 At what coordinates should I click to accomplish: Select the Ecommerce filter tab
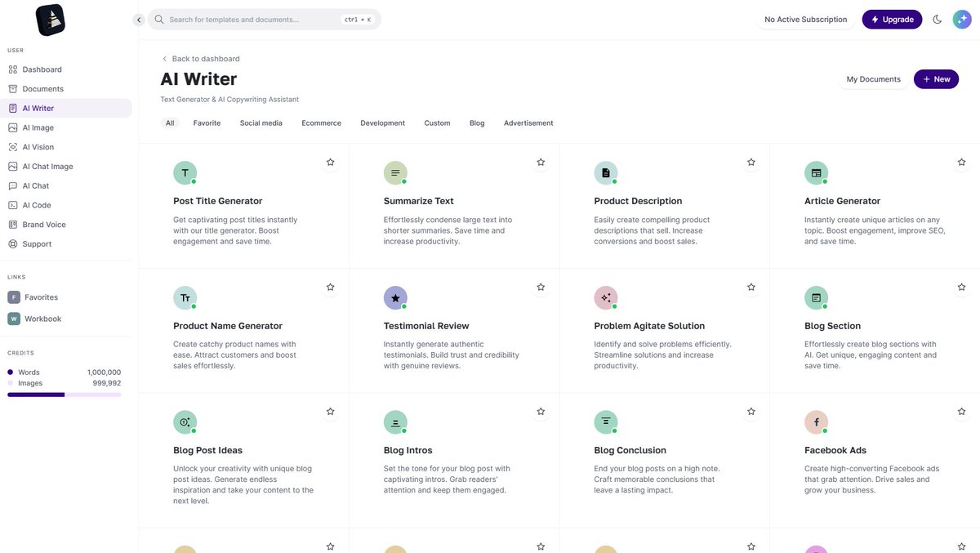[x=322, y=123]
